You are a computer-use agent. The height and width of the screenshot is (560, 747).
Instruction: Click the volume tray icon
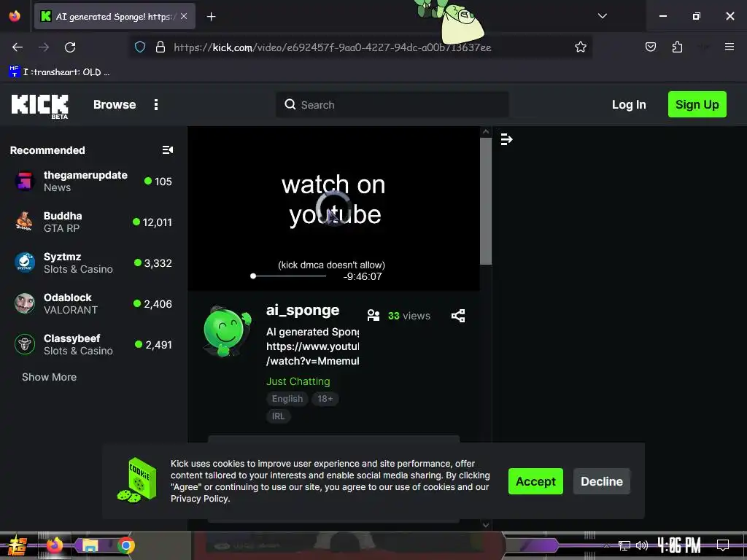pos(642,545)
